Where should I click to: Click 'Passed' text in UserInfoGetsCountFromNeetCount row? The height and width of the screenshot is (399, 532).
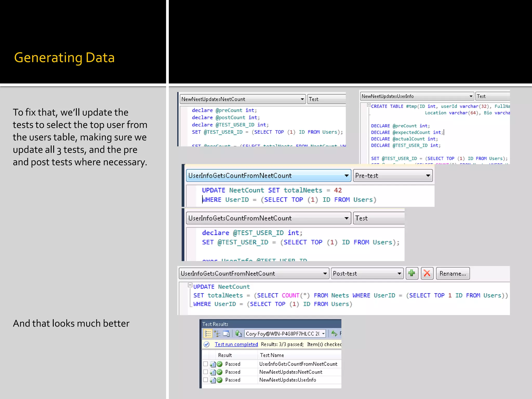click(x=233, y=364)
